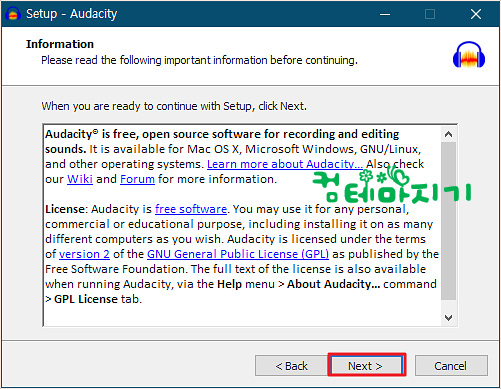Click the text 'When you are ready to continue with Setup'
This screenshot has width=501, height=389.
148,106
